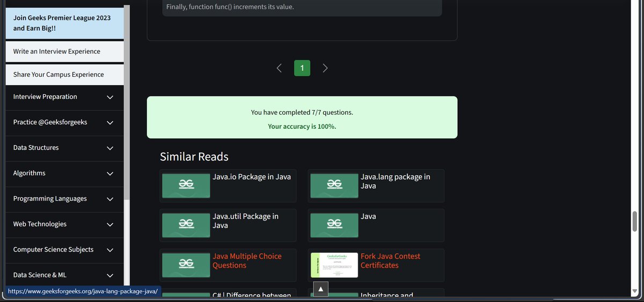Click Java Multiple Choice Questions thumbnail
This screenshot has height=302, width=644.
coord(186,265)
